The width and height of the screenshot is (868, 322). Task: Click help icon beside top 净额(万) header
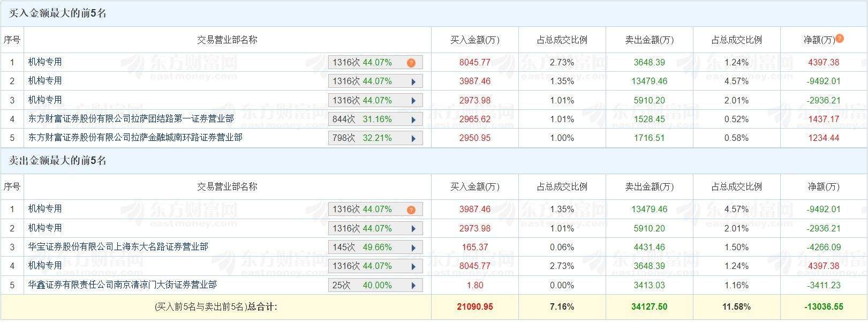(840, 39)
